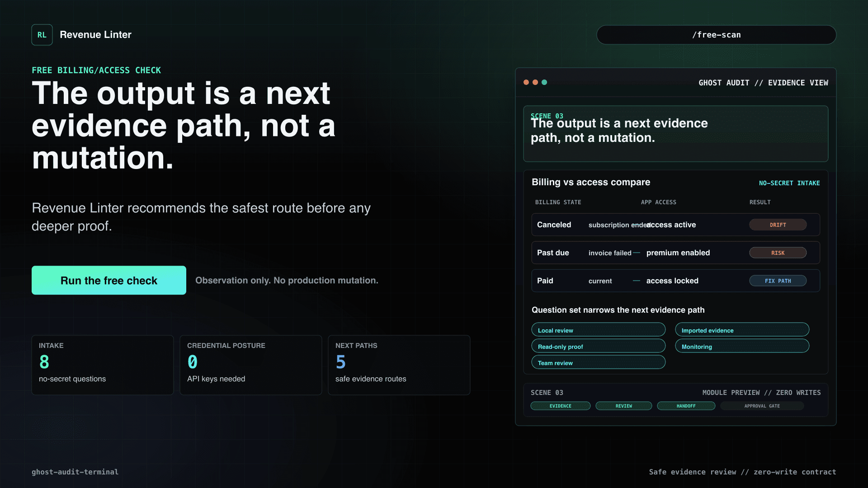Image resolution: width=868 pixels, height=488 pixels.
Task: Click the Revenue Linter brand link
Action: click(95, 35)
